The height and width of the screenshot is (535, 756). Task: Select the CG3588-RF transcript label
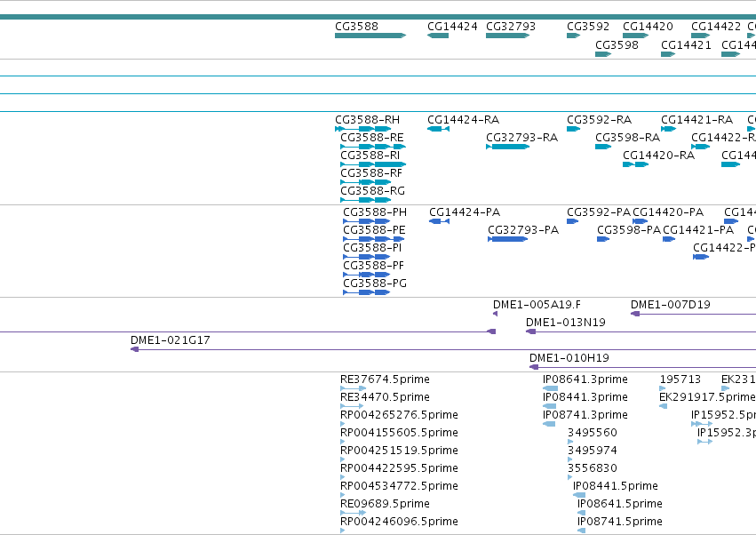pyautogui.click(x=371, y=173)
